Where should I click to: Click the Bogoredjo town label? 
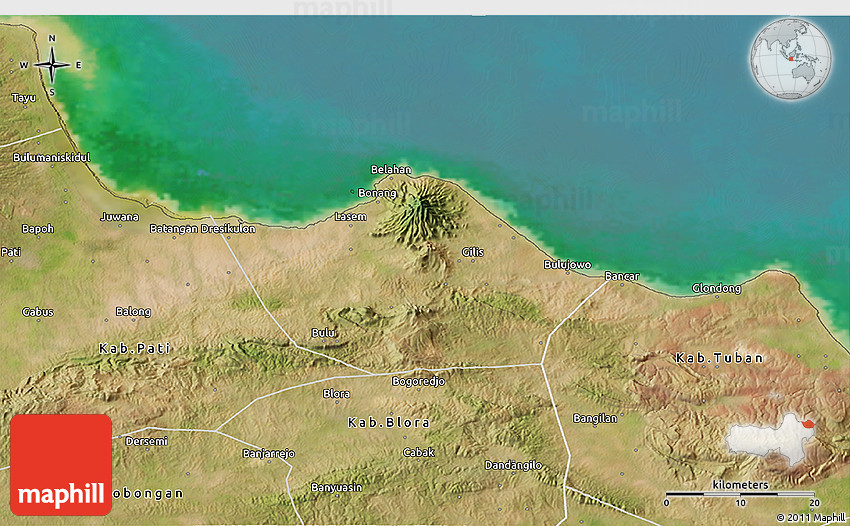[x=418, y=381]
